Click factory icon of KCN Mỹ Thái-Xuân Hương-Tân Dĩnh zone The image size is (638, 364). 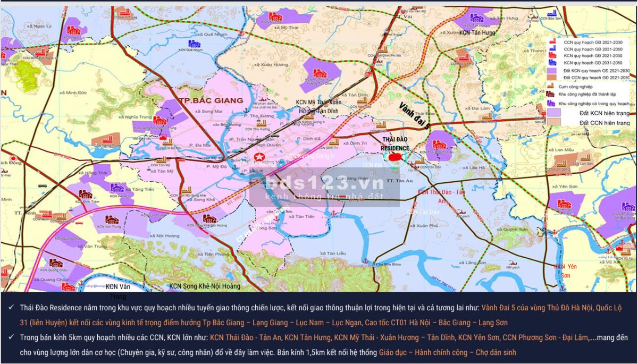tap(319, 73)
